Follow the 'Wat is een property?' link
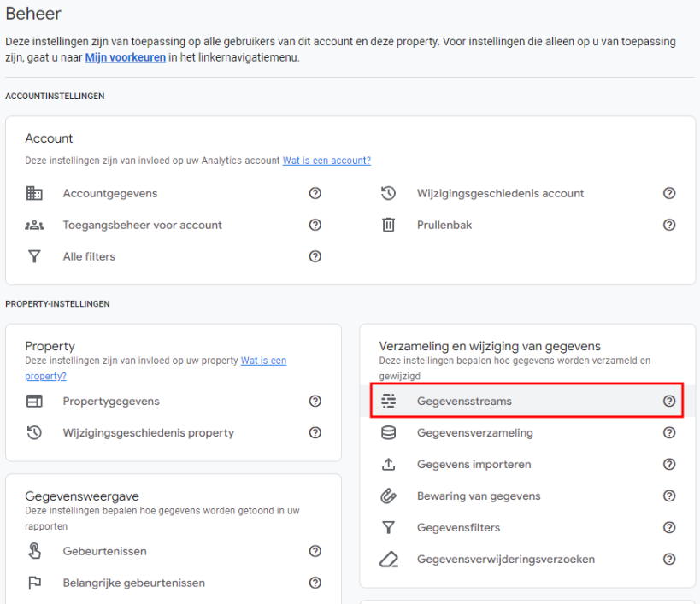This screenshot has width=700, height=604. click(263, 361)
